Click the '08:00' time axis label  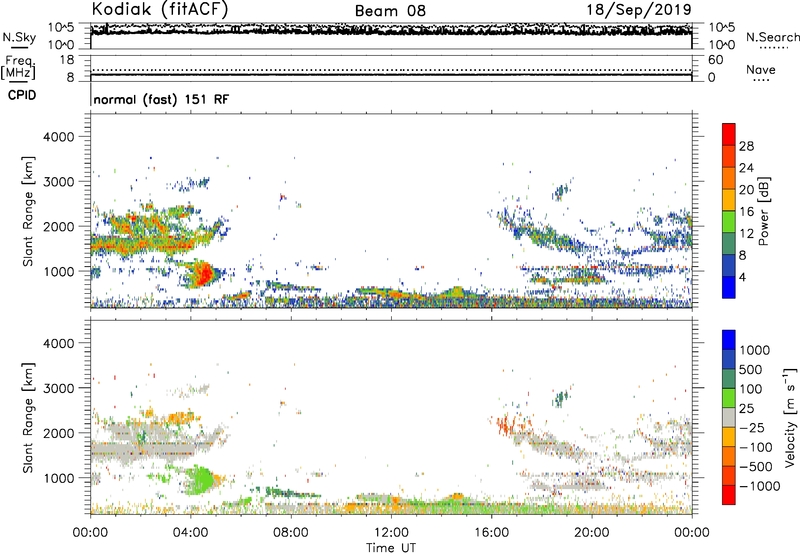tap(291, 533)
